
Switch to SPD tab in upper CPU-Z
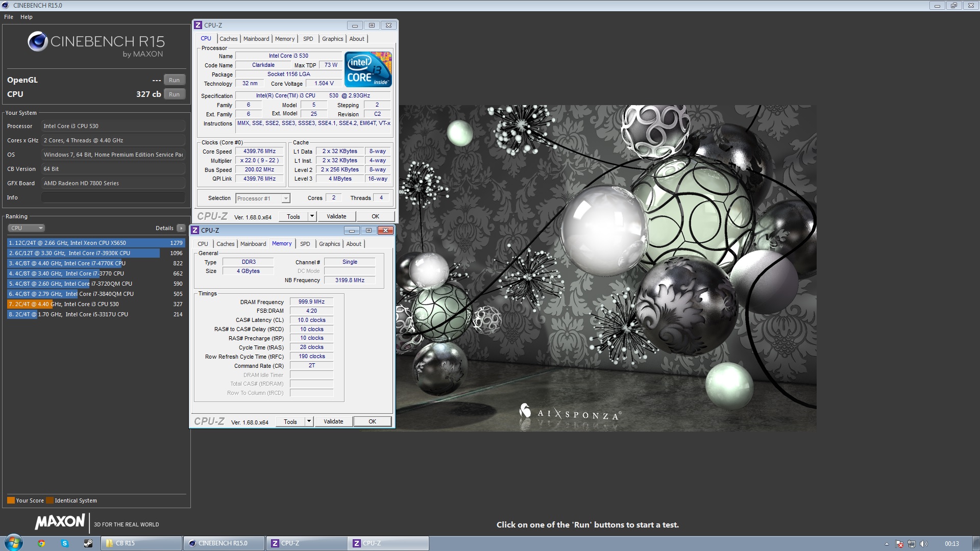[308, 39]
